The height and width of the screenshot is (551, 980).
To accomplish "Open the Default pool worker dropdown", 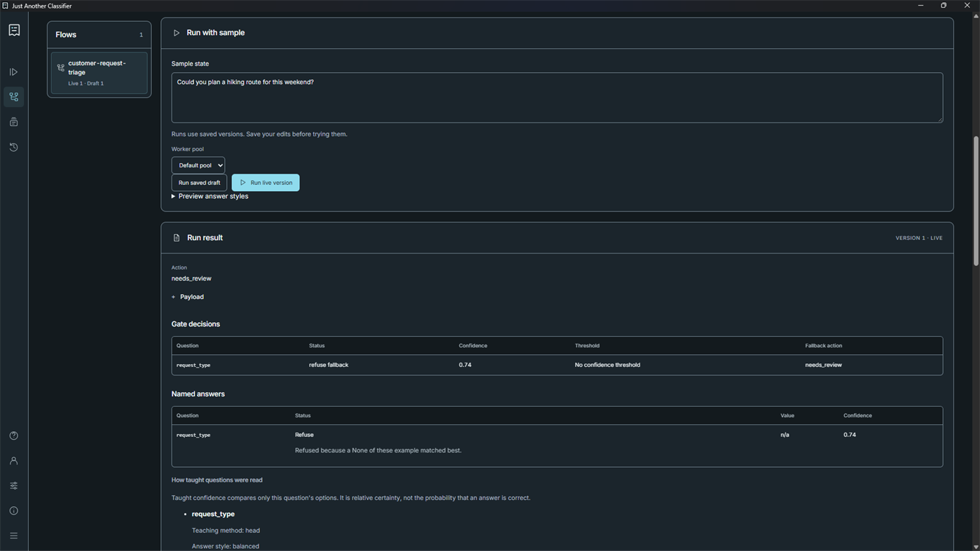I will 198,165.
